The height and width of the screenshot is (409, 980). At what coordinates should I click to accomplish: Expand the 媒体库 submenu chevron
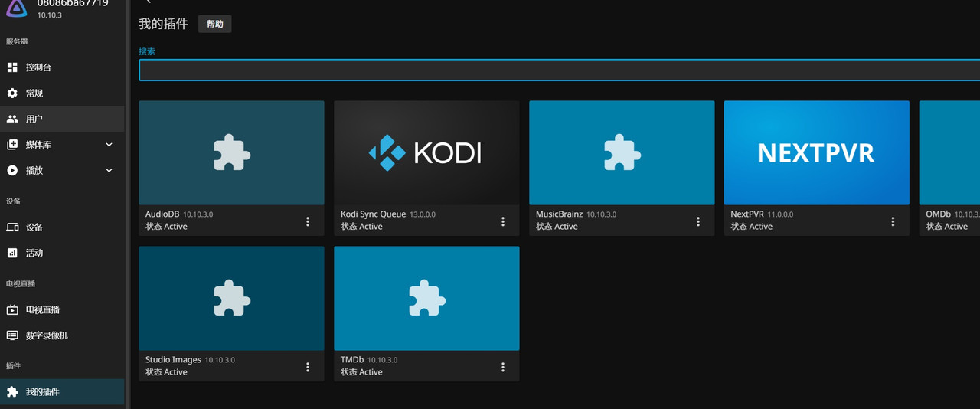tap(109, 145)
